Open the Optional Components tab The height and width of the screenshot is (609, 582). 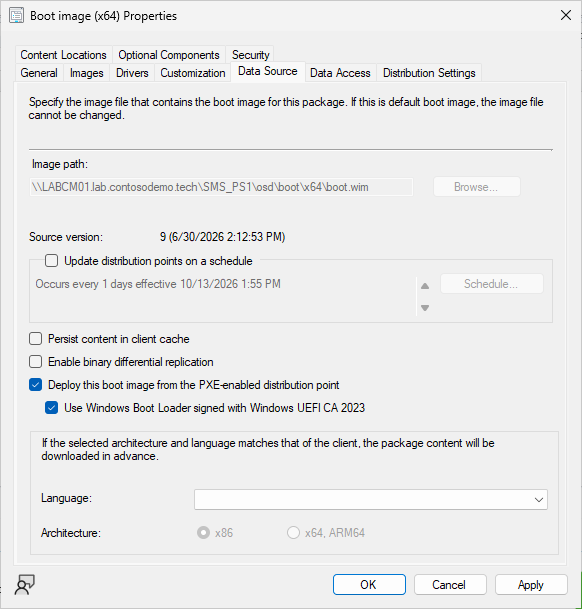[x=169, y=55]
